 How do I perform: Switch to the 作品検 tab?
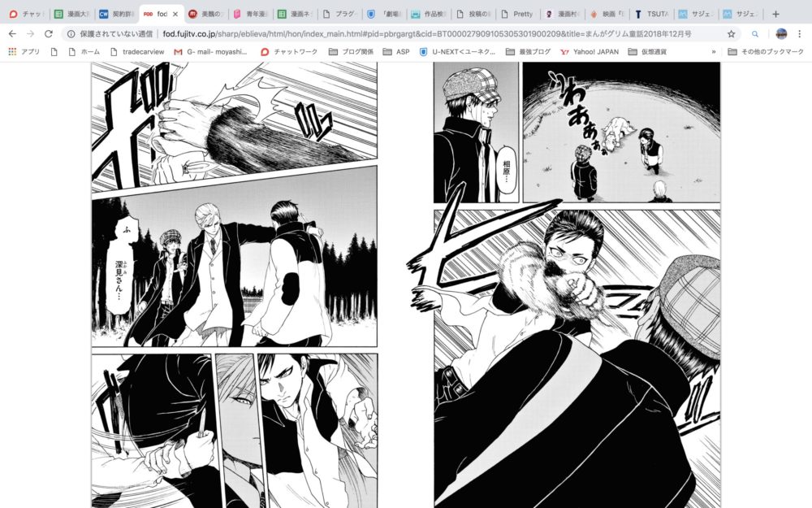(x=429, y=14)
